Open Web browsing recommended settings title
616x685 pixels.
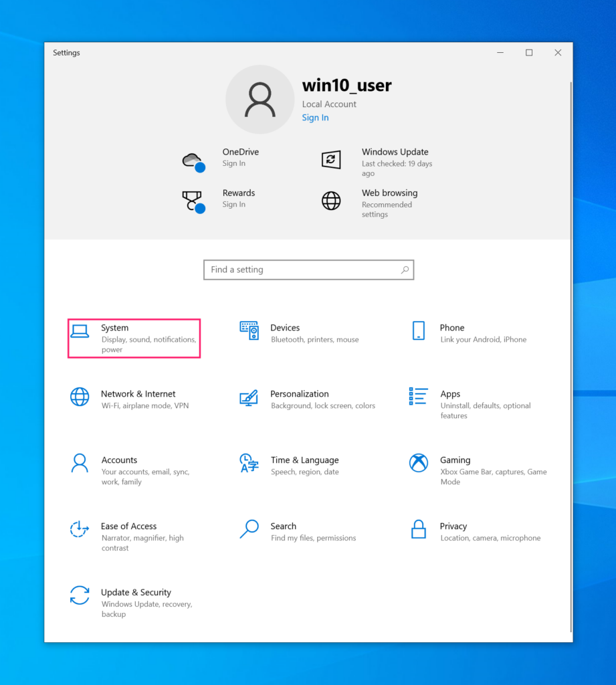click(x=389, y=193)
